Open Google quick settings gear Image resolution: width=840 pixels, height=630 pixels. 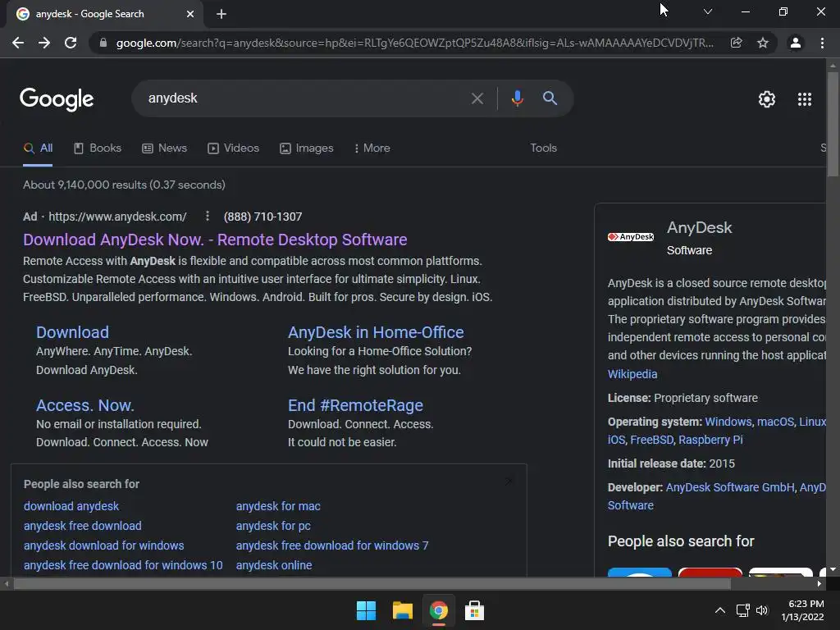[767, 99]
